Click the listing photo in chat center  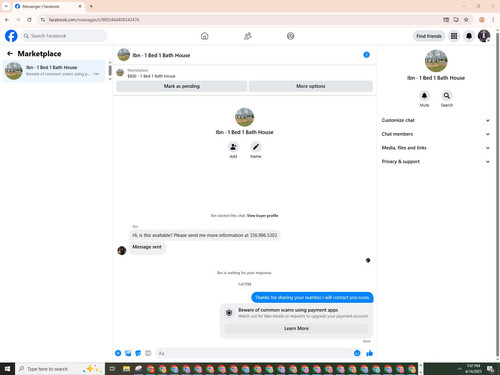[x=244, y=117]
